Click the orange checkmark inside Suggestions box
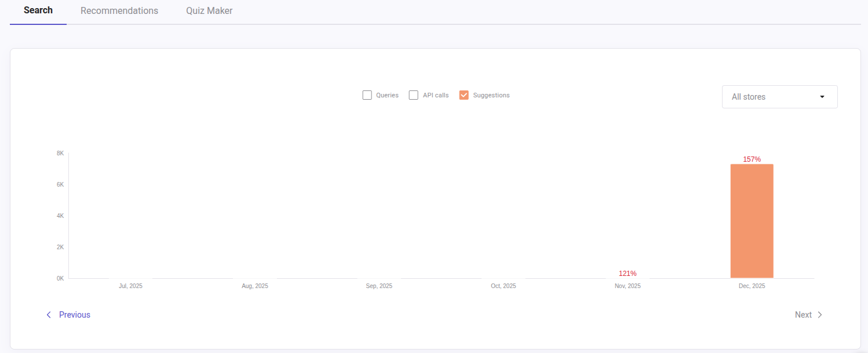Viewport: 868px width, 353px height. pos(464,94)
